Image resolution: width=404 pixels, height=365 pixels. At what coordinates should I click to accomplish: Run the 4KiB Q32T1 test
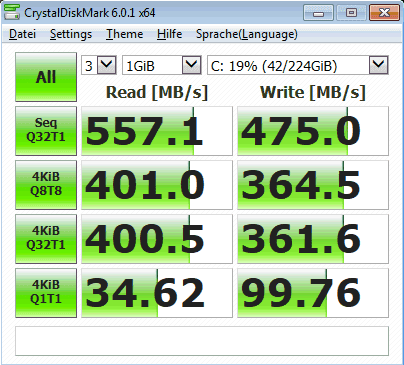click(46, 239)
